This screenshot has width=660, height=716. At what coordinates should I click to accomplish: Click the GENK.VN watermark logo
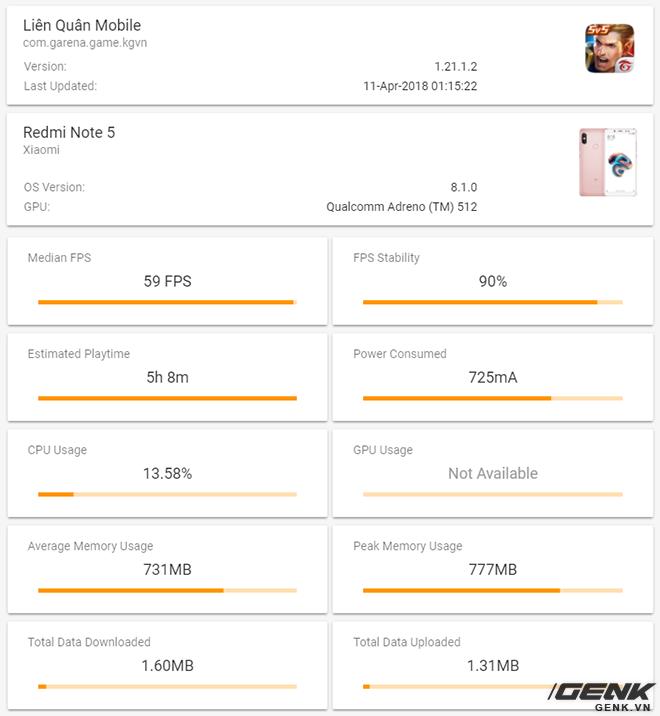click(x=602, y=696)
